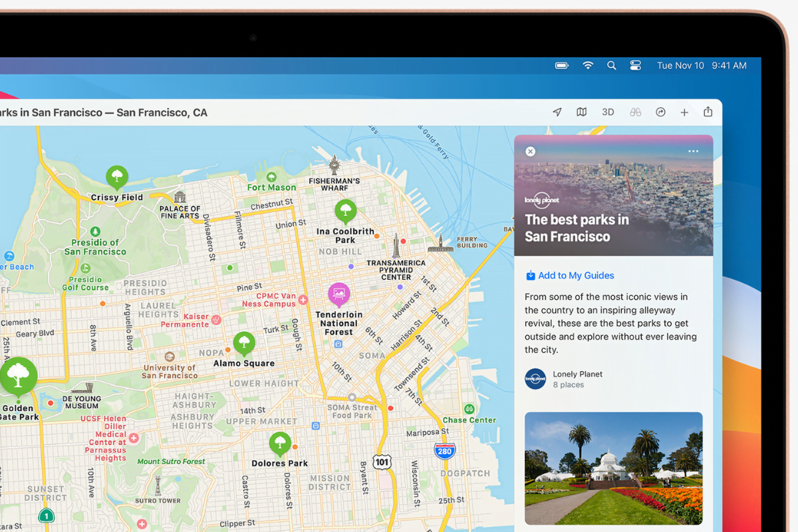Select the Tenderloin National Forest pink pin
This screenshot has width=798, height=532.
(339, 293)
